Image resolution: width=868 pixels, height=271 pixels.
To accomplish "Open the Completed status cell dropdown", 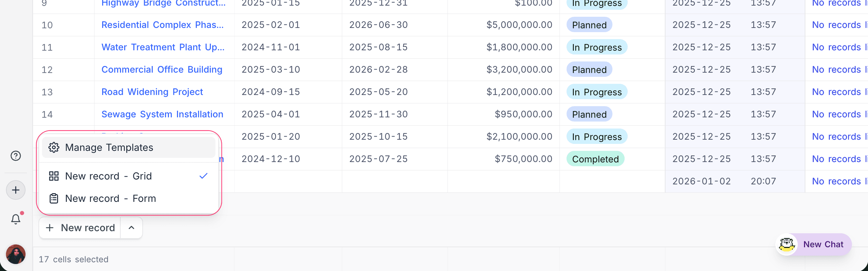I will 595,159.
